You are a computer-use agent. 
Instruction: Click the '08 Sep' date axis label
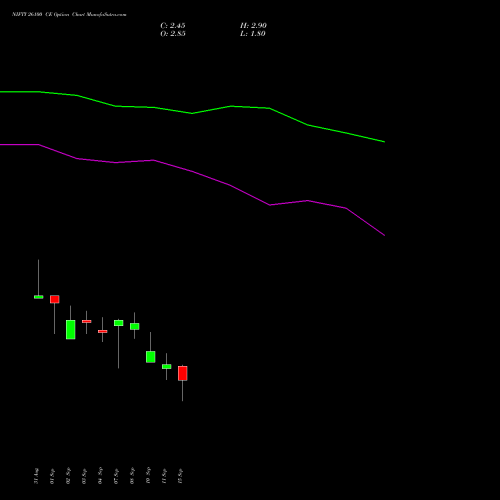click(x=132, y=476)
